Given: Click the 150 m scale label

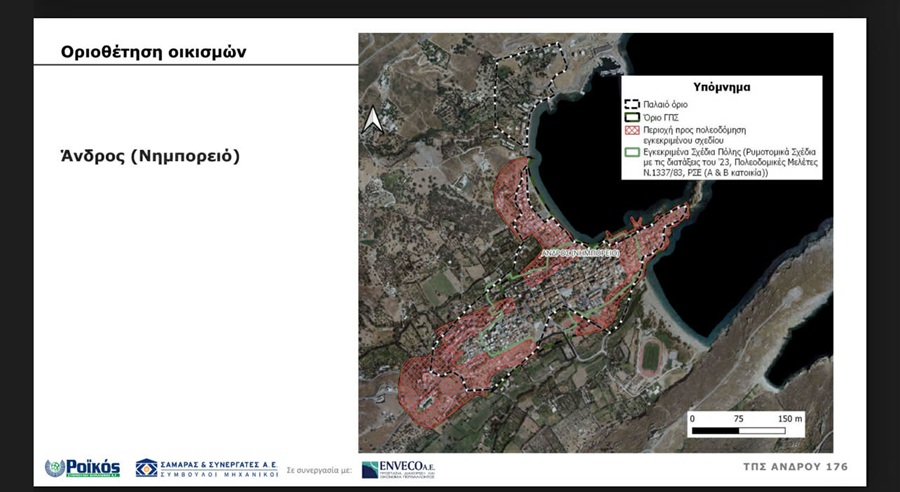Looking at the screenshot, I should pyautogui.click(x=791, y=418).
